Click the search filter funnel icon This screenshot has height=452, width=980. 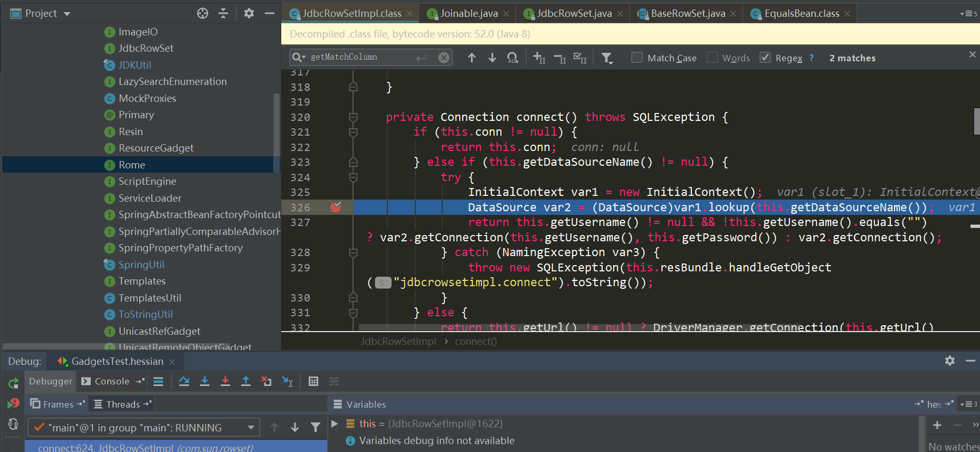click(x=607, y=58)
